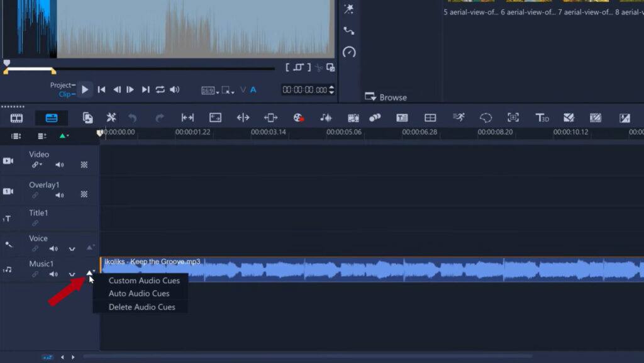Choose Delete Audio Cues from the menu
The image size is (644, 363).
[x=142, y=307]
